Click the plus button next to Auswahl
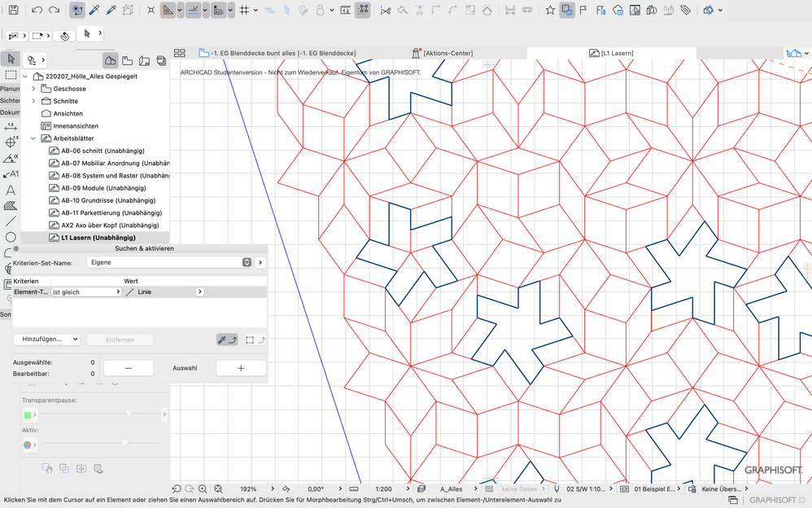The width and height of the screenshot is (812, 508). [241, 368]
